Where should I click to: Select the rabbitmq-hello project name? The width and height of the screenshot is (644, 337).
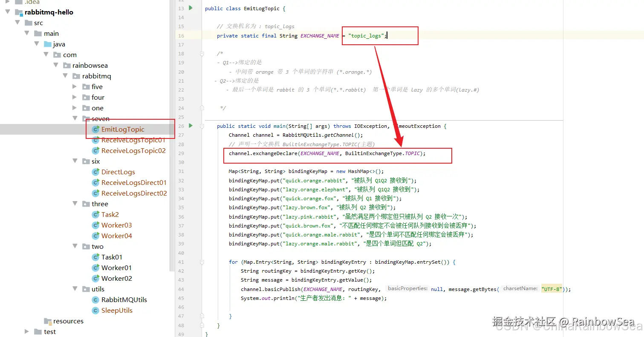[49, 12]
